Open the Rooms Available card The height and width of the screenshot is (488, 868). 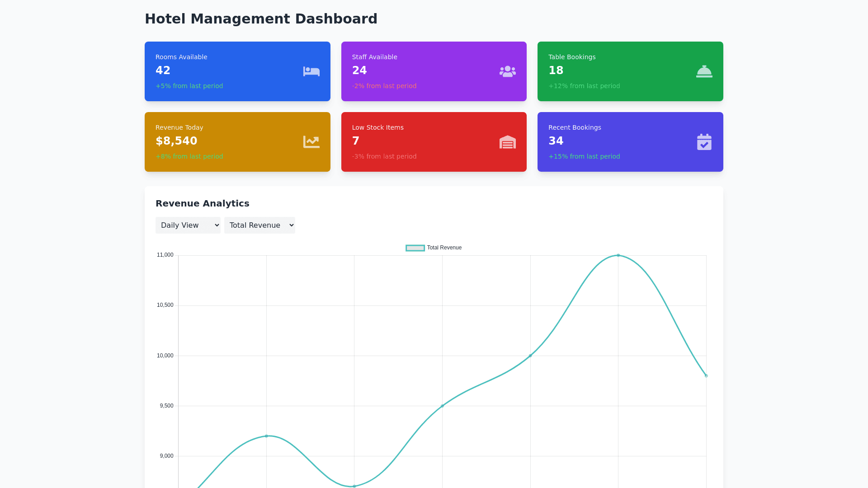[237, 71]
